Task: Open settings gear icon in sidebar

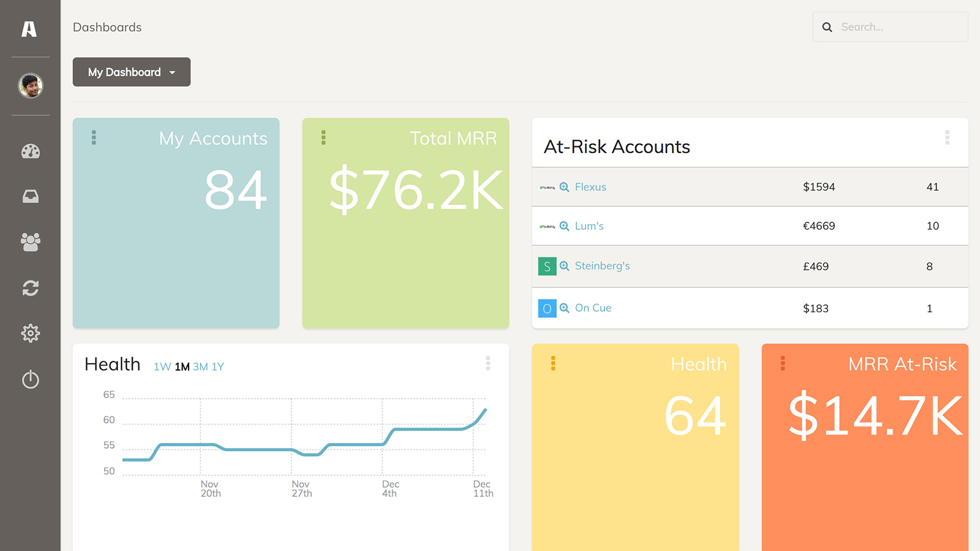Action: [31, 333]
